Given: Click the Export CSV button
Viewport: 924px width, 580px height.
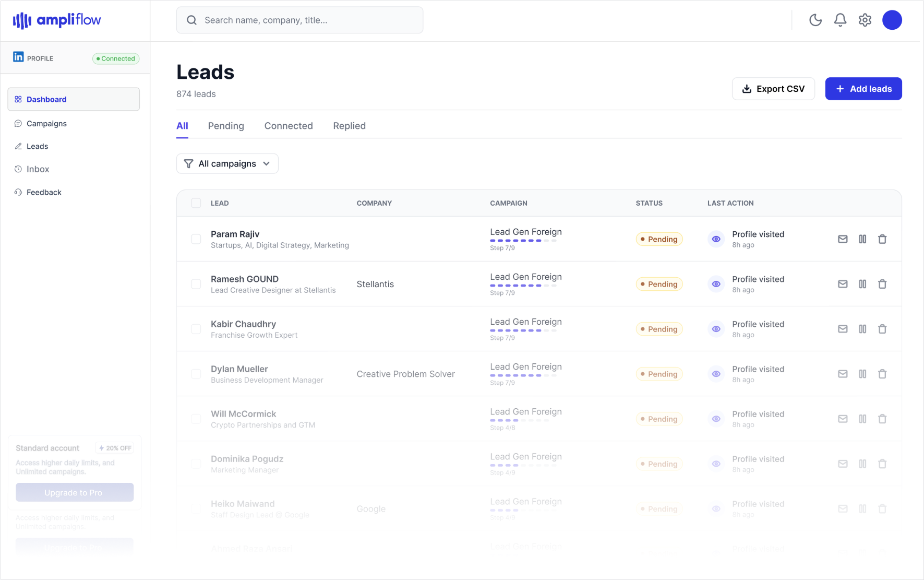Looking at the screenshot, I should pyautogui.click(x=773, y=89).
